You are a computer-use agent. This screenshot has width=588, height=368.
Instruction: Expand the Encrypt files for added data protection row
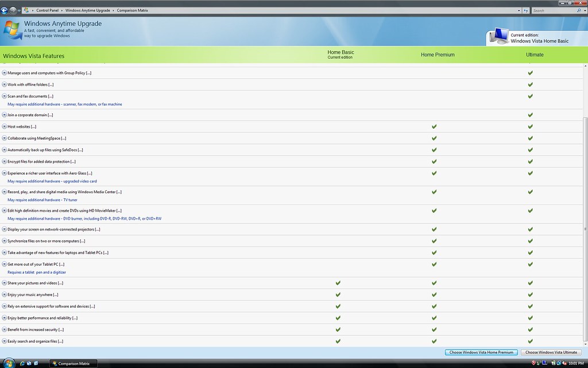[5, 161]
